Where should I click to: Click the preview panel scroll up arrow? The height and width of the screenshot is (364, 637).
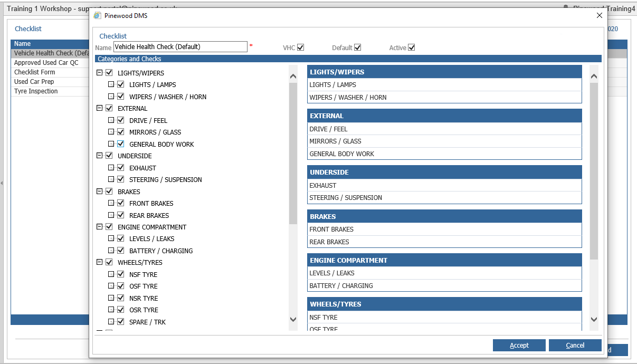click(x=594, y=76)
